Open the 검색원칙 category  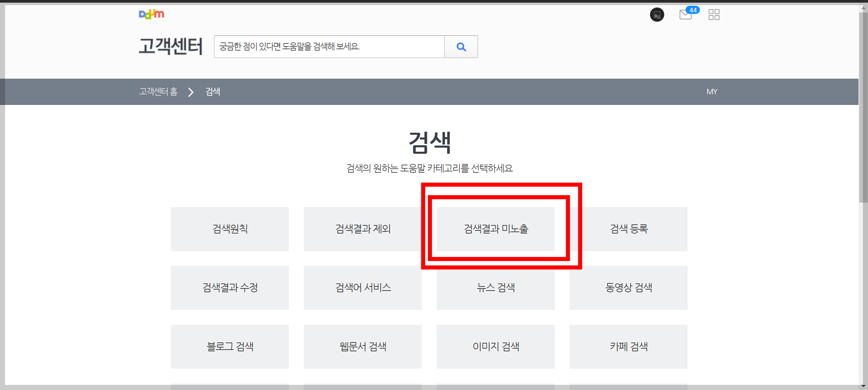coord(230,229)
